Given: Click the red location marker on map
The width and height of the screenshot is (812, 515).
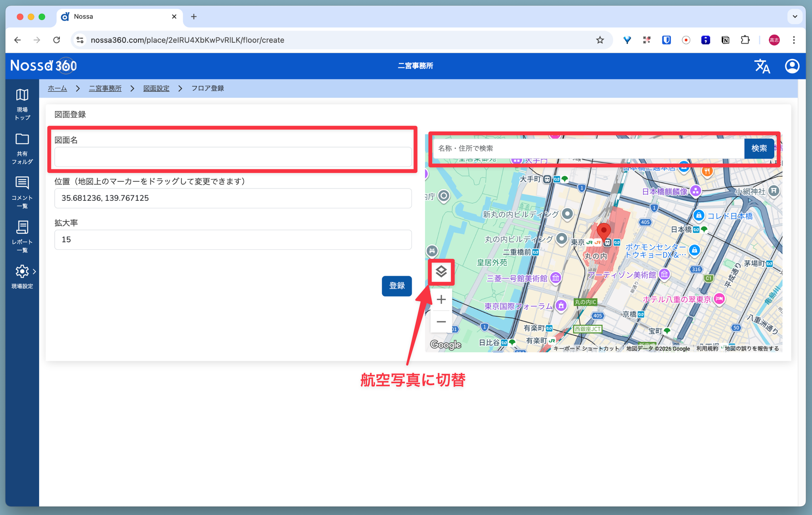Looking at the screenshot, I should click(x=603, y=230).
